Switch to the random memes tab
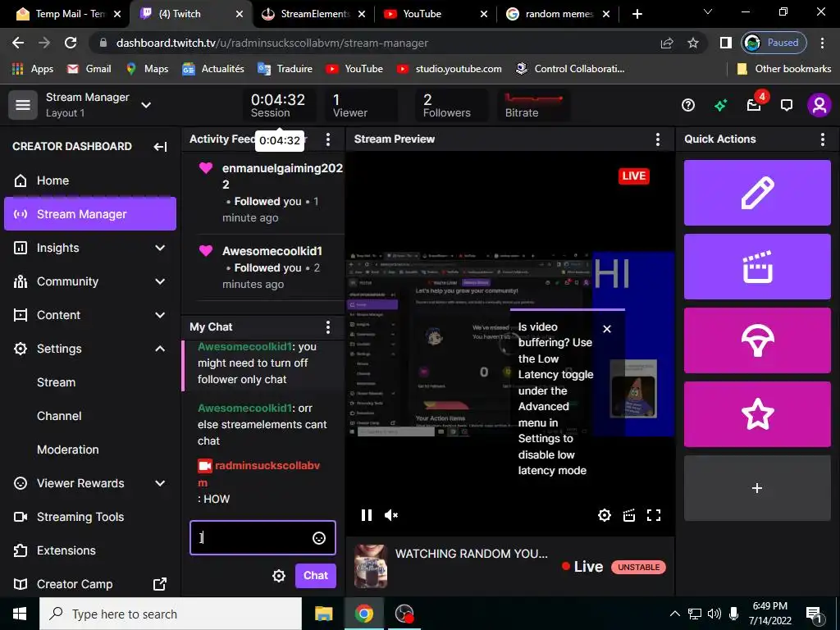The image size is (840, 630). tap(558, 14)
